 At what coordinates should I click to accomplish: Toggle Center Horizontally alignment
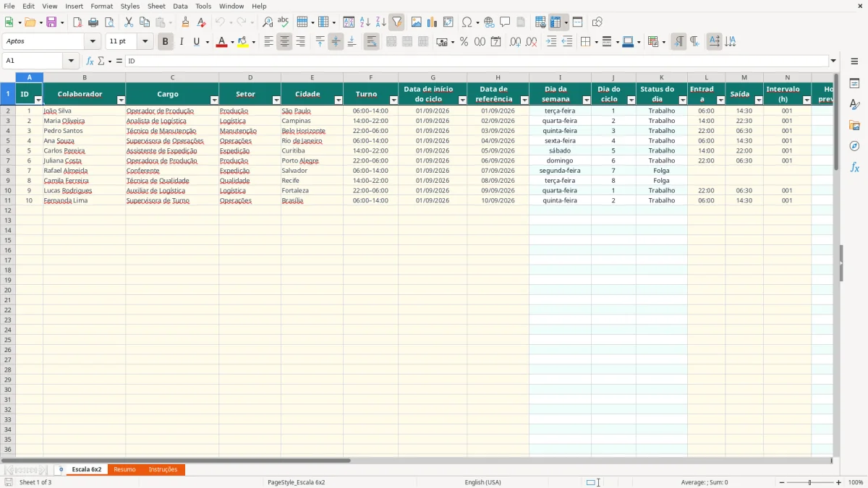(284, 42)
